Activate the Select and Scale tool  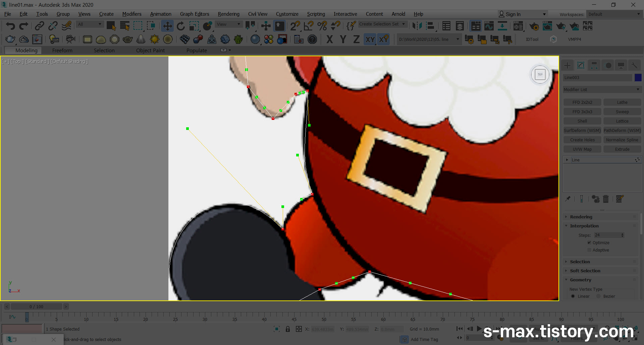click(194, 26)
